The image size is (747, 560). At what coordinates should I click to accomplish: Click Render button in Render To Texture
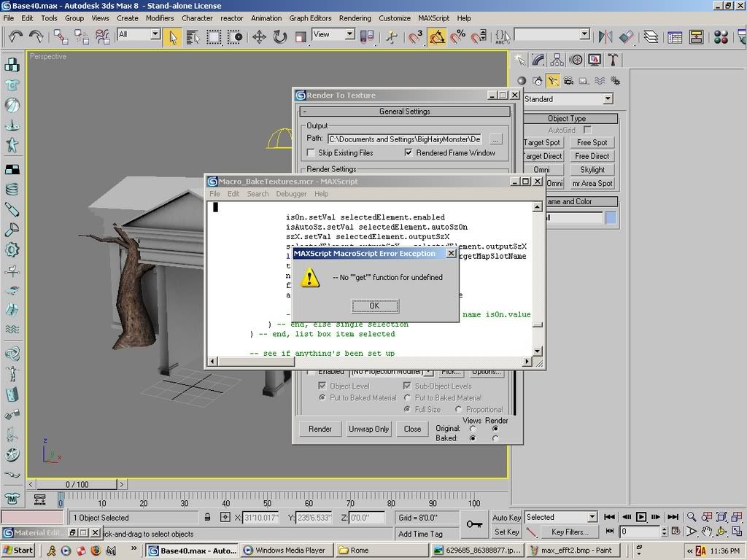click(320, 429)
